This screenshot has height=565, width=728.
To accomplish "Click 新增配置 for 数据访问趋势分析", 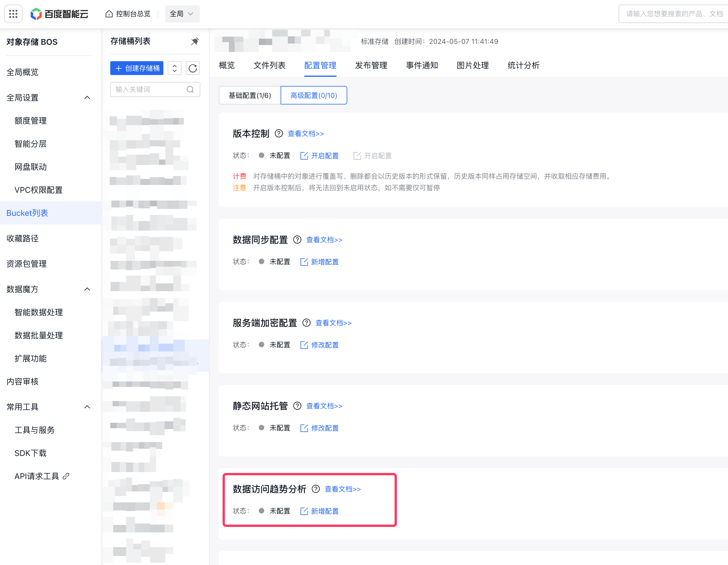I will tap(319, 511).
